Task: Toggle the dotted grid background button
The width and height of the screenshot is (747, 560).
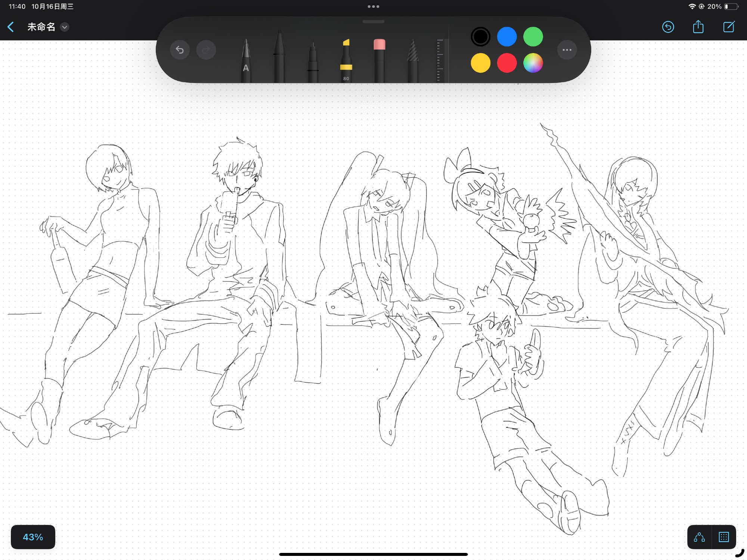Action: (723, 537)
